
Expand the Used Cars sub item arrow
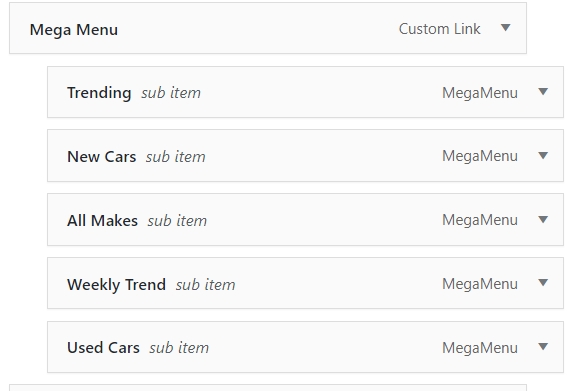click(x=543, y=346)
